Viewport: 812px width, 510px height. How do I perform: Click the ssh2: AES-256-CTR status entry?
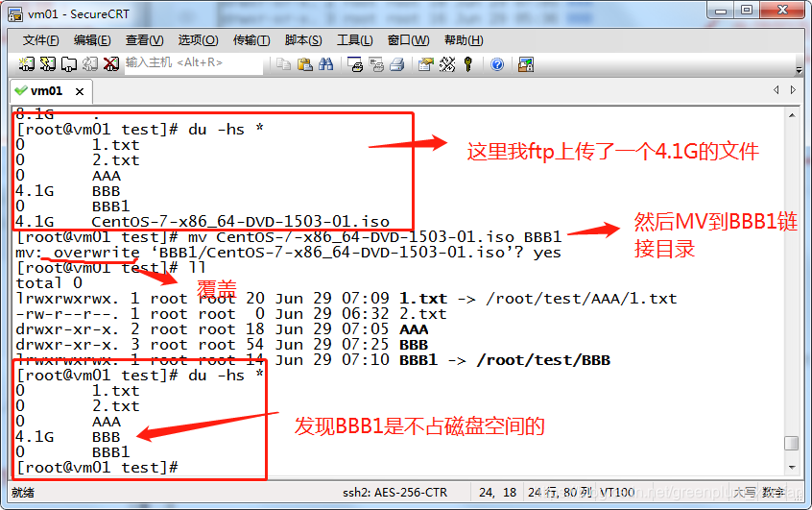pyautogui.click(x=394, y=493)
